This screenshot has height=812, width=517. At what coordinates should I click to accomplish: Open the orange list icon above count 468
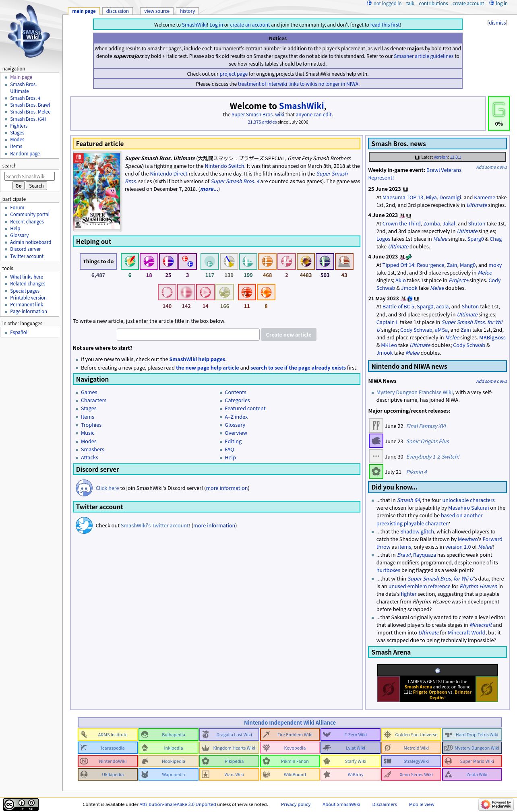[267, 261]
